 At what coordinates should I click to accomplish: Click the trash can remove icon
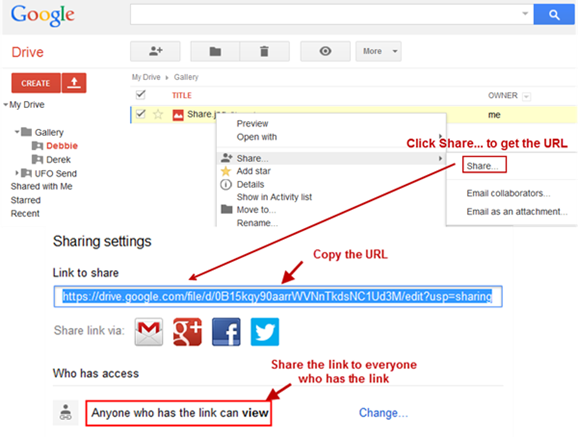pos(264,51)
